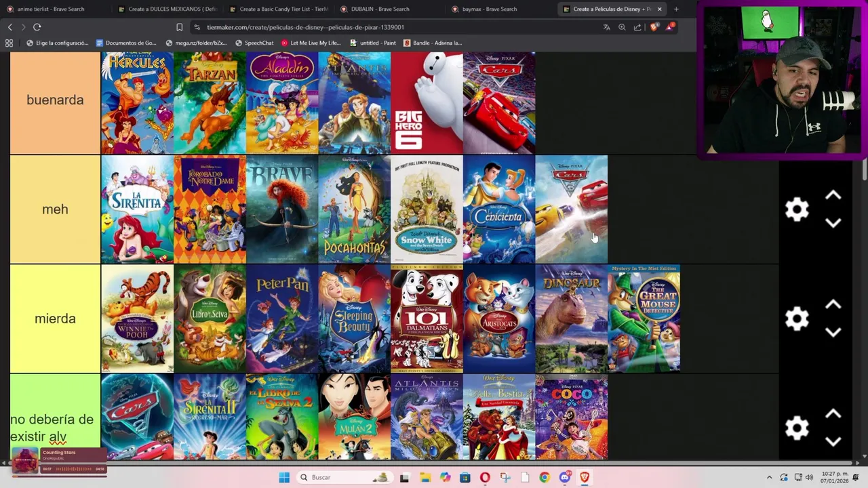Select the Coco poster
The image size is (868, 488).
[572, 418]
